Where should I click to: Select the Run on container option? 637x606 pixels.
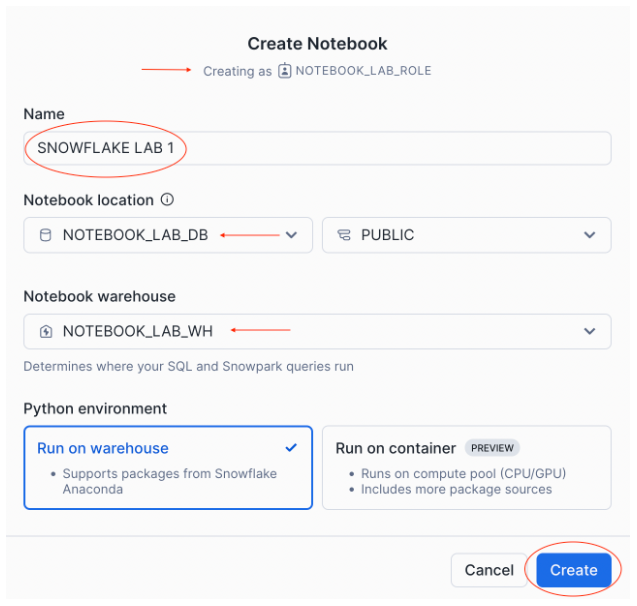466,467
